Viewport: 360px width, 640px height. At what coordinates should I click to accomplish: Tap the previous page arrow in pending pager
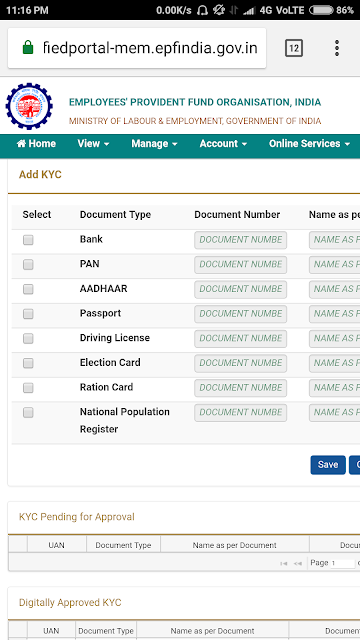tap(298, 563)
